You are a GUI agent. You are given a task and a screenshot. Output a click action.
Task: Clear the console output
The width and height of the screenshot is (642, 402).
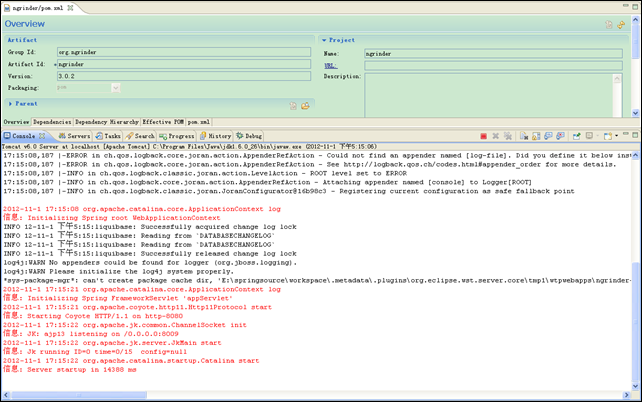pos(524,136)
